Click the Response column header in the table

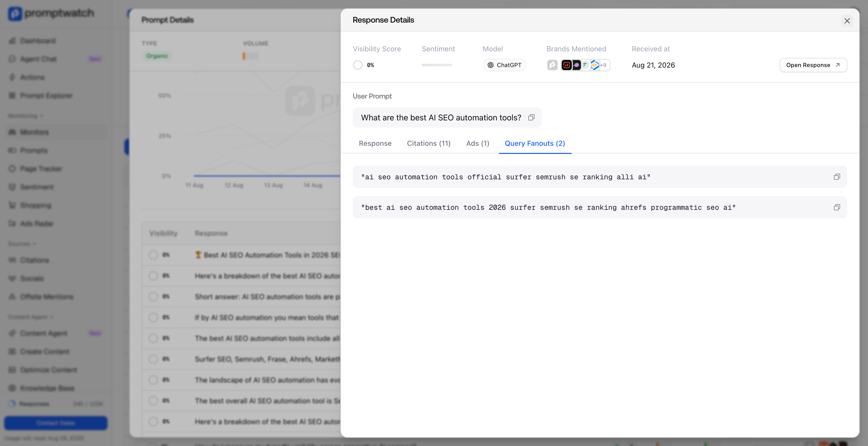(211, 233)
